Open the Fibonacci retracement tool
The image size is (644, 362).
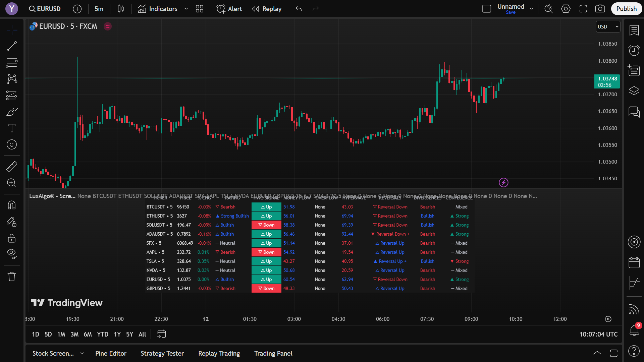[x=12, y=62]
